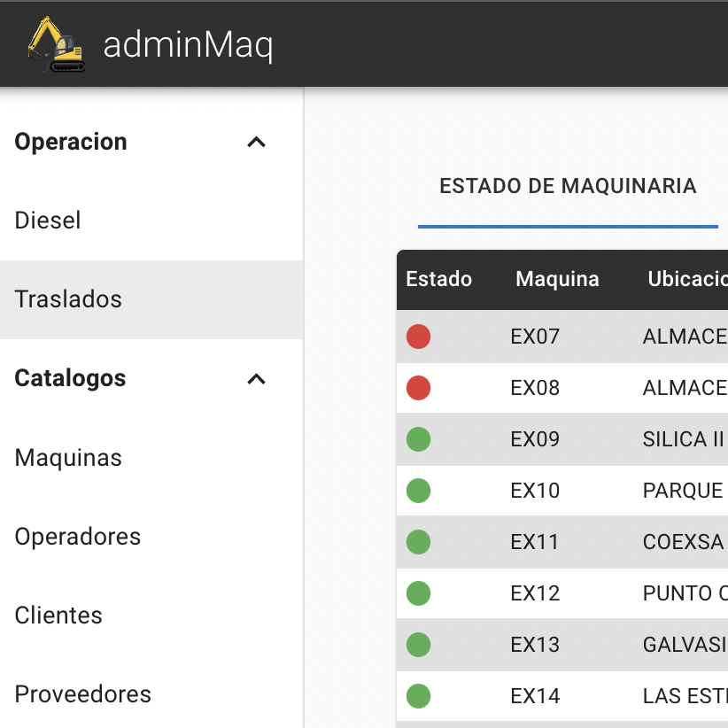Collapse the Operacion section chevron
The height and width of the screenshot is (728, 728).
point(256,143)
